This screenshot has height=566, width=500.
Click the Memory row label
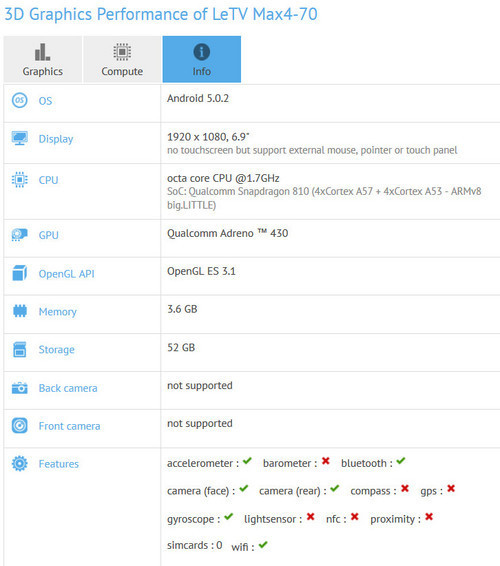click(x=58, y=312)
